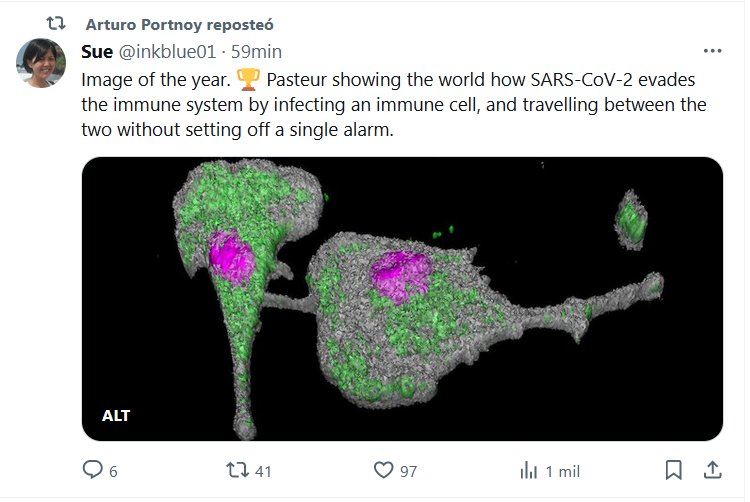Click the share upload arrow icon

(713, 470)
